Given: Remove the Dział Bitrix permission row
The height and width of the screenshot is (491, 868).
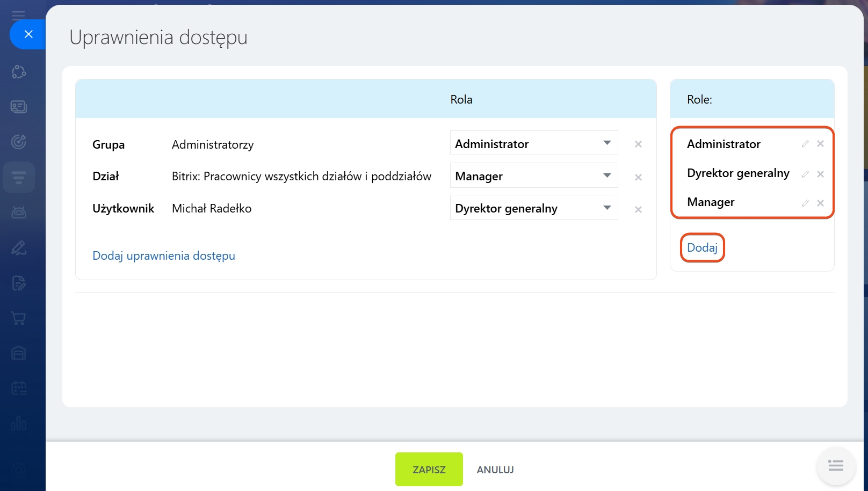Looking at the screenshot, I should (x=638, y=177).
